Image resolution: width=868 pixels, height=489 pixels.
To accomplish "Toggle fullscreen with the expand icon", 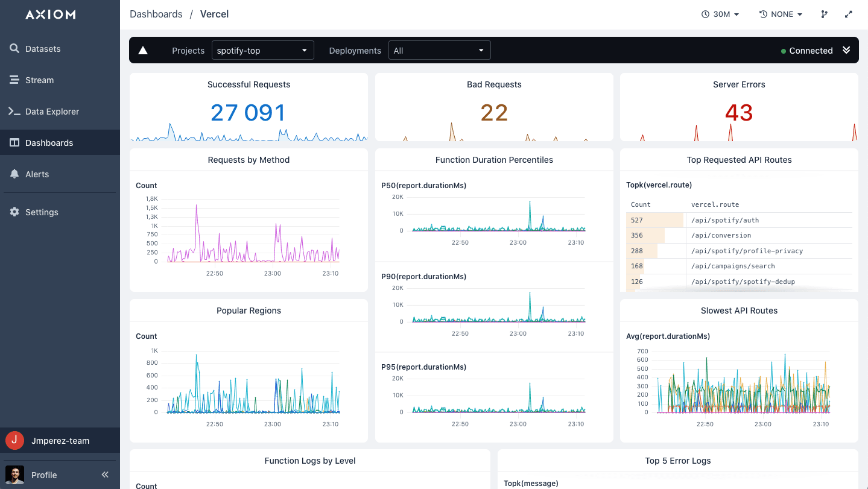I will 849,14.
